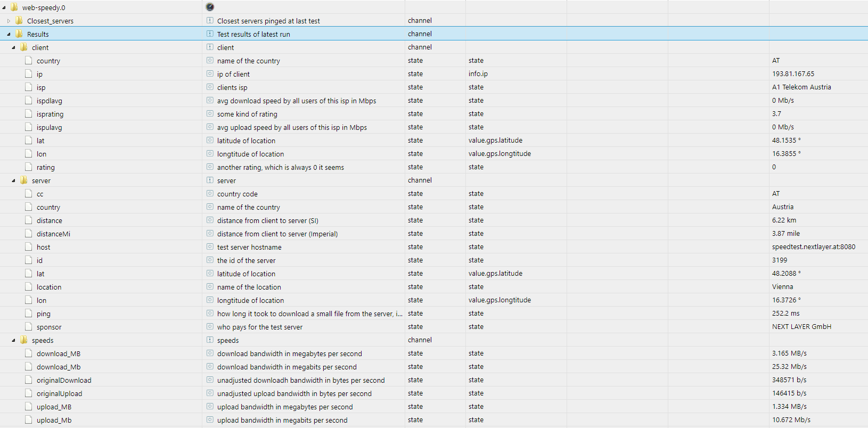The height and width of the screenshot is (428, 868).
Task: Select the isp tree item
Action: click(41, 87)
